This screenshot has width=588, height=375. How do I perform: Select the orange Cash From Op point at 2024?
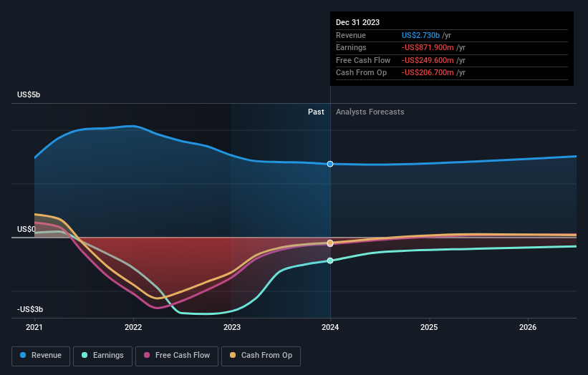click(330, 243)
